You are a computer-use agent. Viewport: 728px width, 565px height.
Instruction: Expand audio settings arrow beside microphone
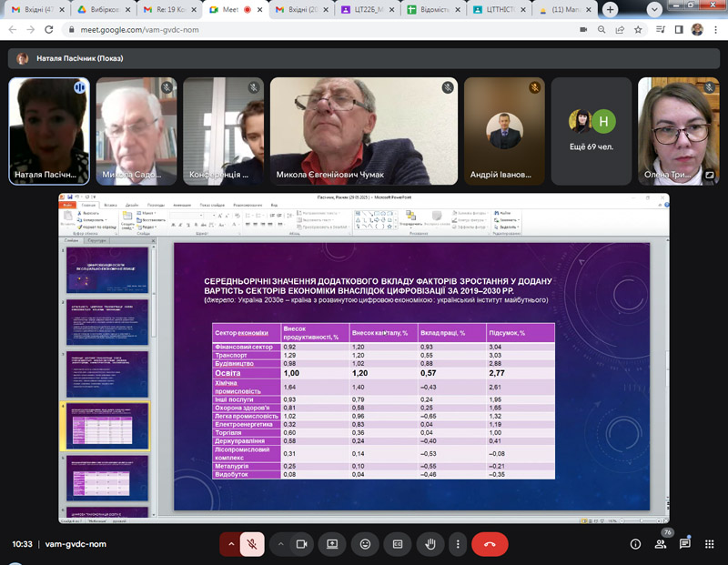(x=231, y=544)
